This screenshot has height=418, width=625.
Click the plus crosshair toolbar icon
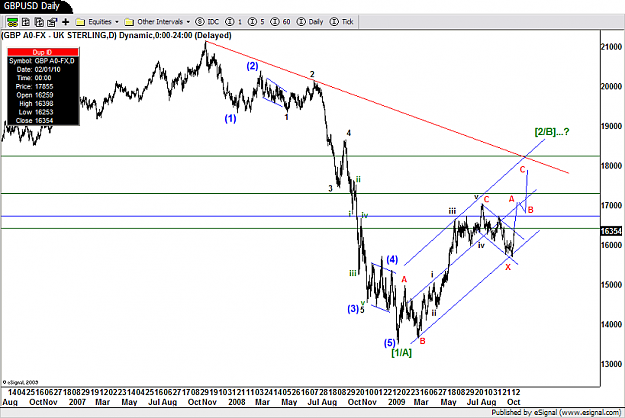[x=65, y=22]
